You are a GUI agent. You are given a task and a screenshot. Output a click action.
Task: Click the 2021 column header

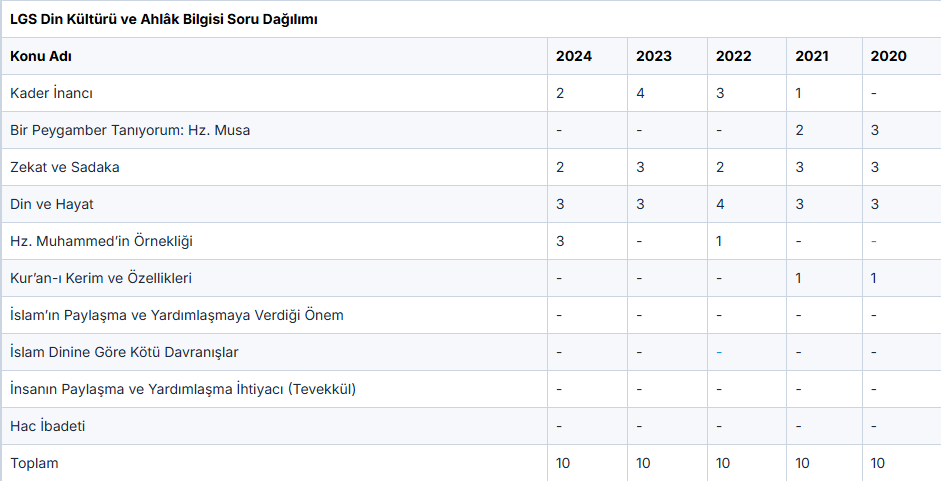pyautogui.click(x=812, y=56)
